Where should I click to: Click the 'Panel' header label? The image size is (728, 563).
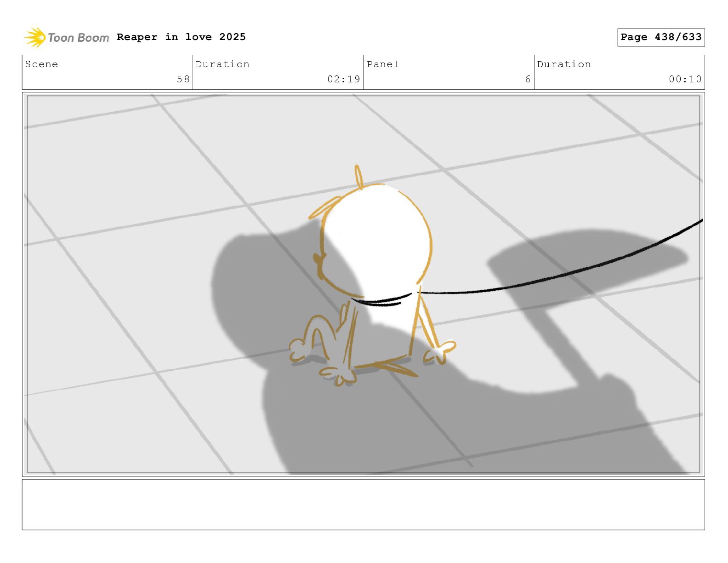(x=383, y=64)
